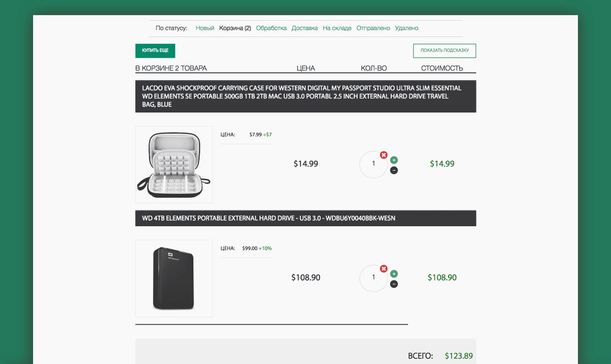The image size is (611, 364).
Task: Click the Купить еще button
Action: click(155, 50)
